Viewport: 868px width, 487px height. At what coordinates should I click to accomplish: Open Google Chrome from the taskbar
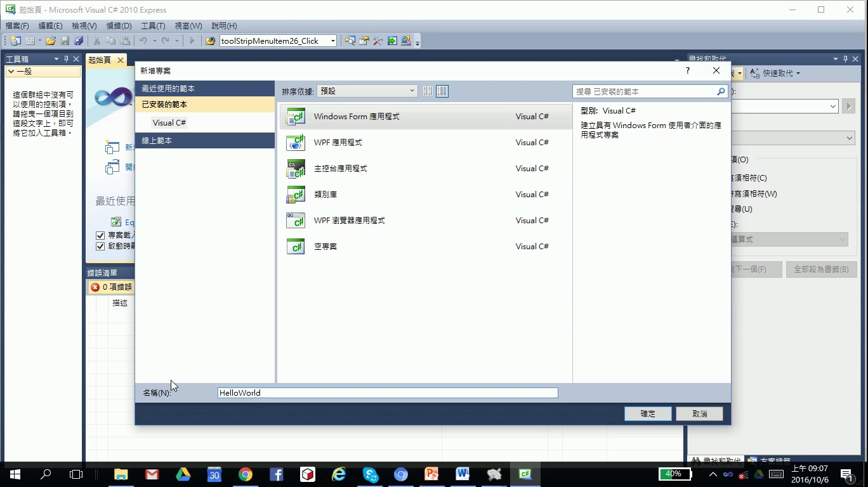246,474
